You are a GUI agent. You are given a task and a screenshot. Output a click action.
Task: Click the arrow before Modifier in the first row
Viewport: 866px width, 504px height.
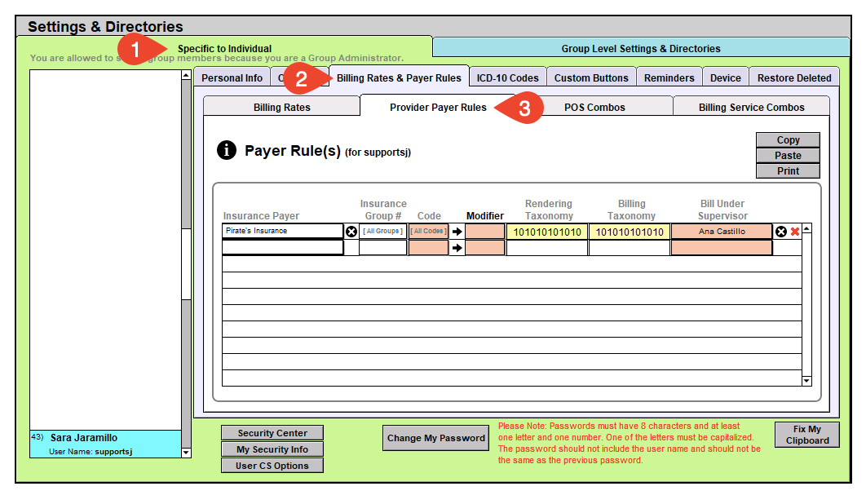[x=457, y=232]
